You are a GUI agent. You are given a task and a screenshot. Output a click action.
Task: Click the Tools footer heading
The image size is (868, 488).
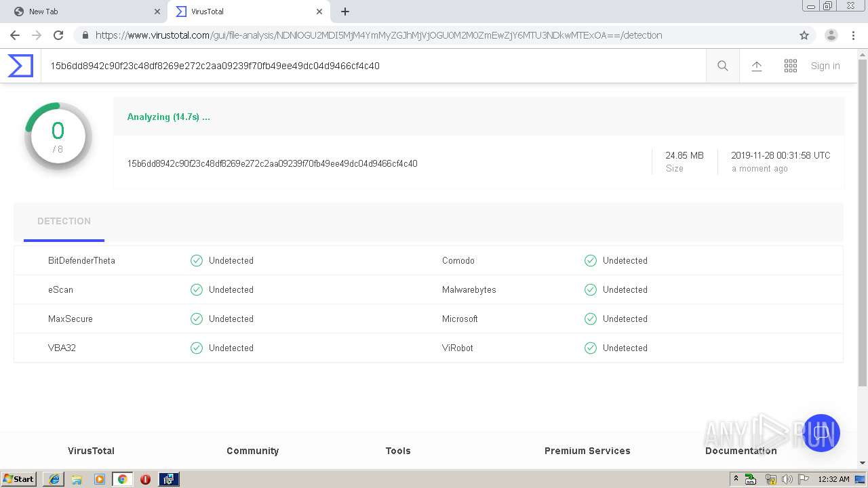[x=398, y=451]
